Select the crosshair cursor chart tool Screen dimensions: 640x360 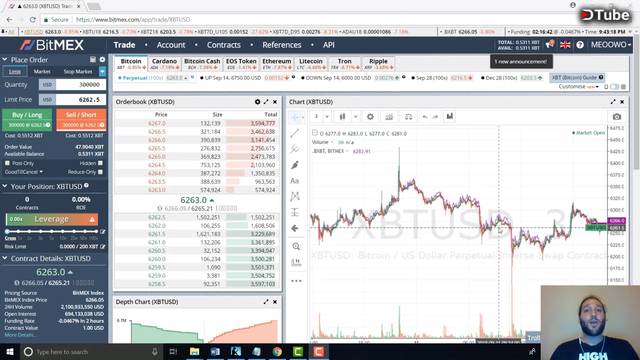click(x=294, y=117)
